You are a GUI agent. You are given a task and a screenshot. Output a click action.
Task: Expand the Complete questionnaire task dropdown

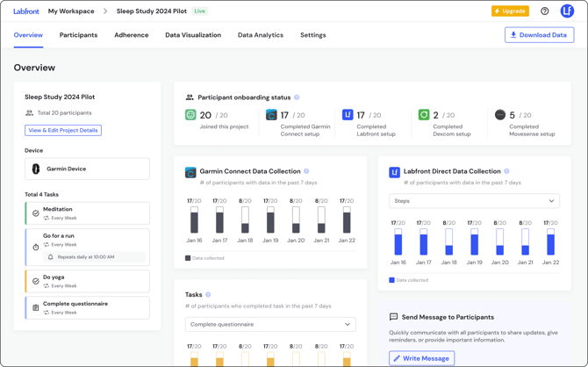pos(270,324)
